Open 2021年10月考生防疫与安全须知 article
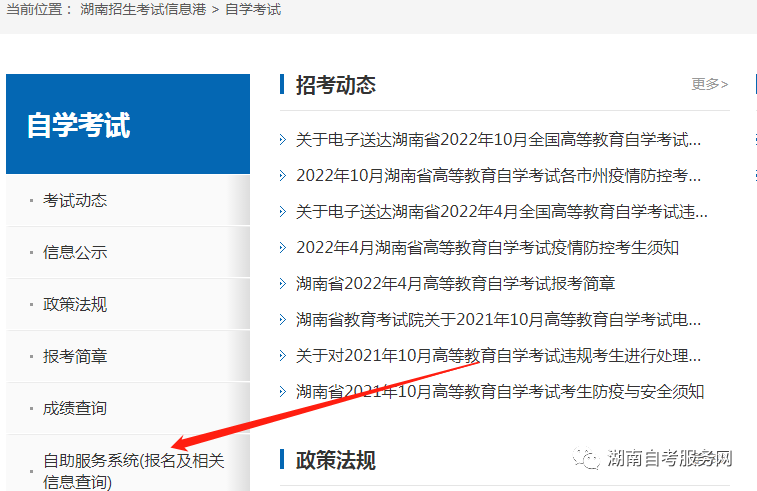This screenshot has height=491, width=757. click(x=500, y=391)
